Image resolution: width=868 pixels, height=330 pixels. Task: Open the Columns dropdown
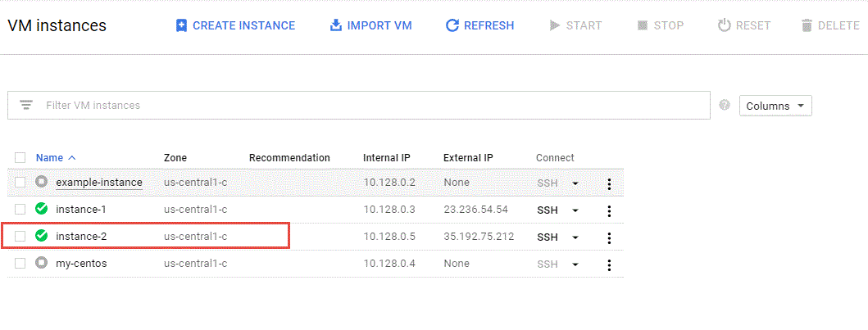tap(775, 106)
